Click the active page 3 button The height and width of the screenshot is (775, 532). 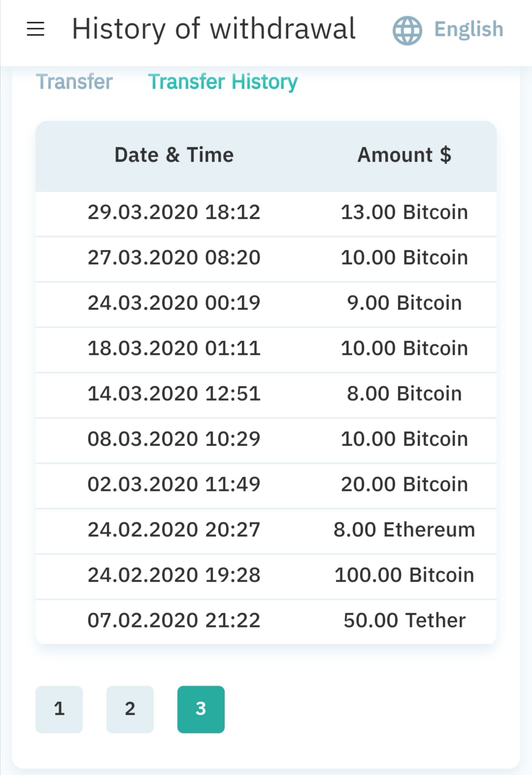[x=201, y=709]
